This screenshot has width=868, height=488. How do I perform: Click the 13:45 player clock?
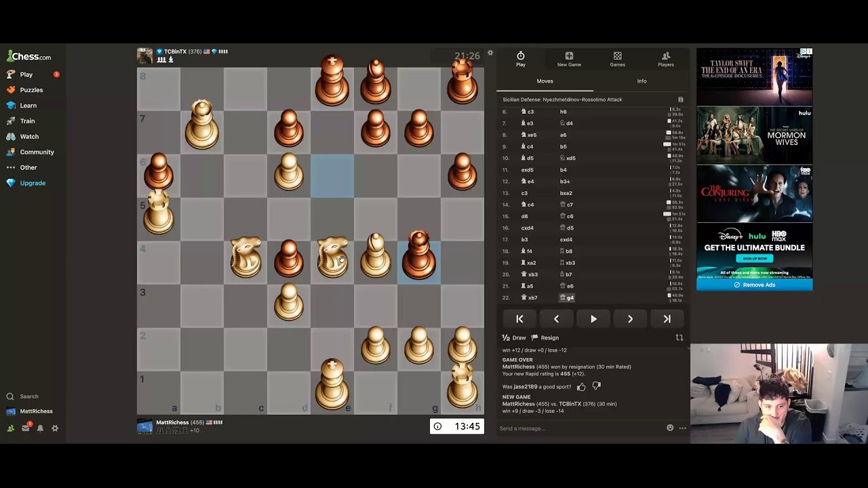(x=457, y=426)
